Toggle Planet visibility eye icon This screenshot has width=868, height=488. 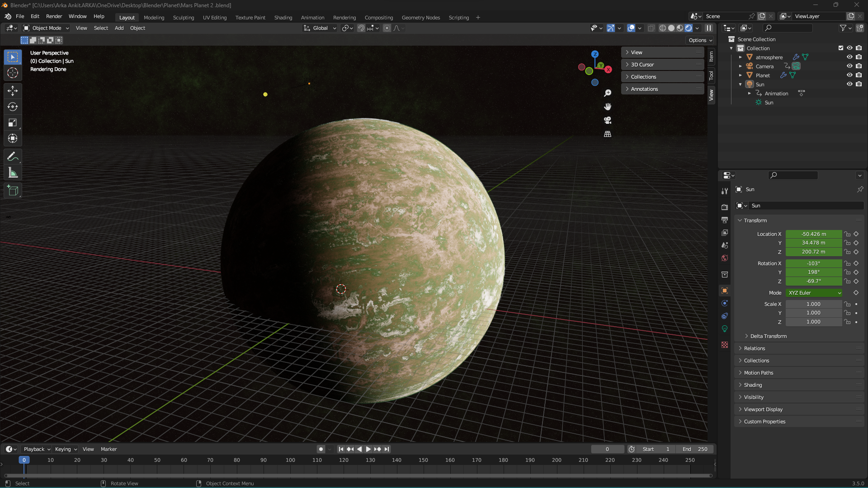click(x=849, y=75)
